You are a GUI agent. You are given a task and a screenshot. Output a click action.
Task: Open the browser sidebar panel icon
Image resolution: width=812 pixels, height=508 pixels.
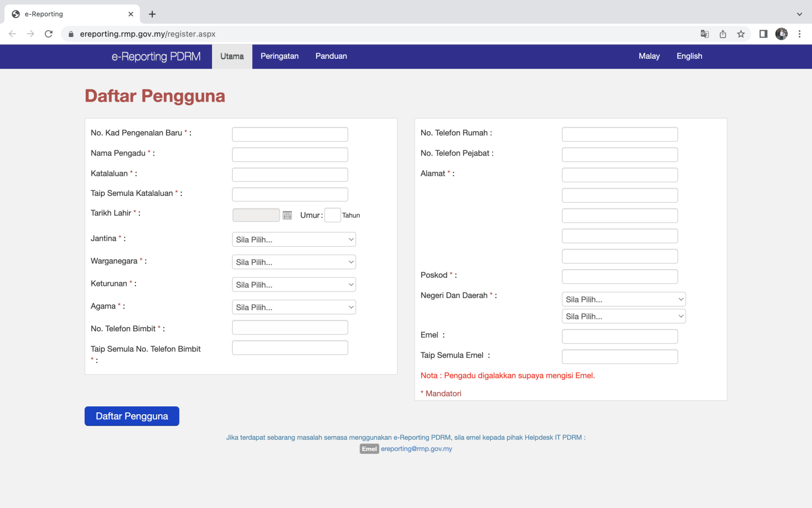(763, 33)
